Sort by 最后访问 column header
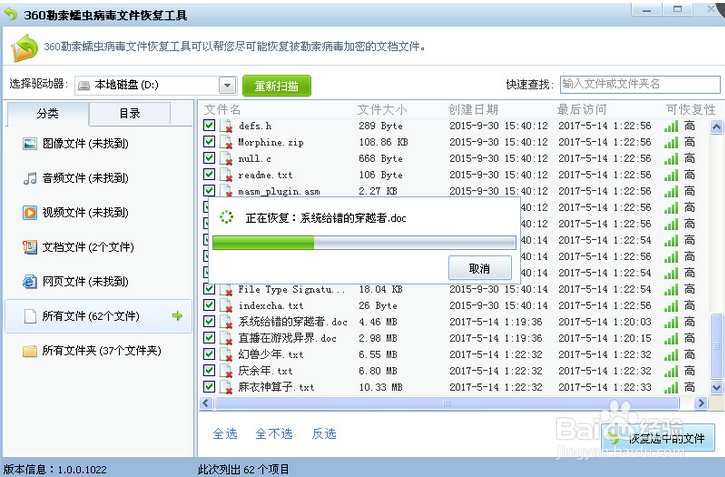This screenshot has width=725, height=477. click(582, 110)
